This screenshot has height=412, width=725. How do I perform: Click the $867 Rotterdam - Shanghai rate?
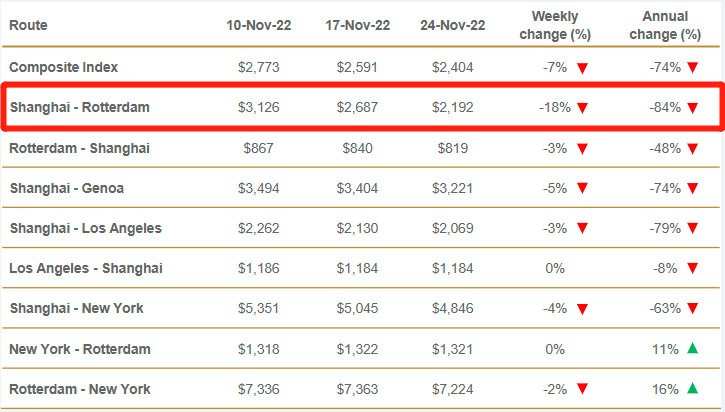pos(259,147)
